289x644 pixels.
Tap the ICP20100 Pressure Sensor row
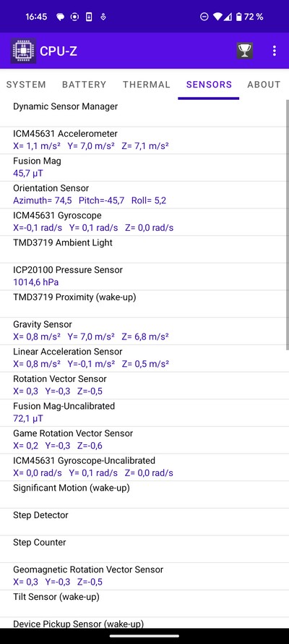point(142,276)
